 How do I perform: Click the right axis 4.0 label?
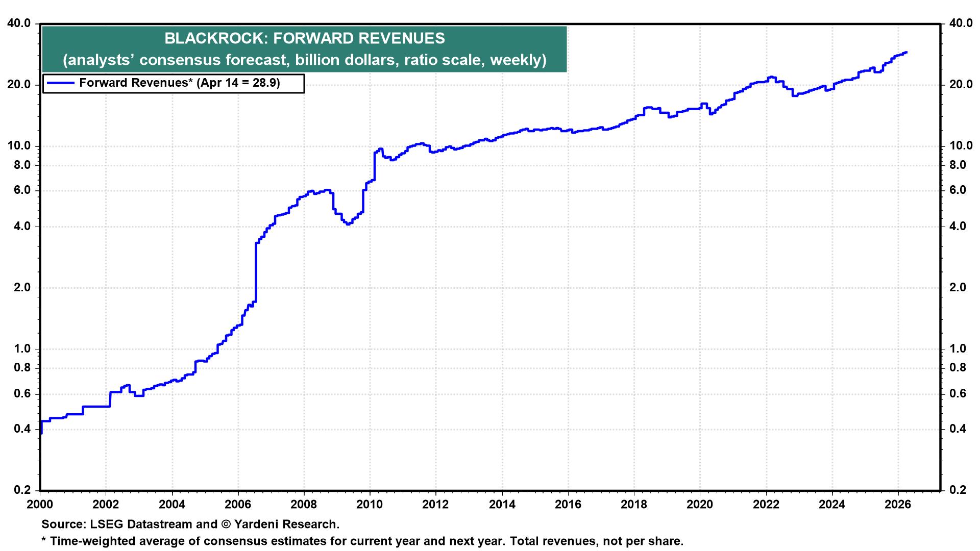958,227
